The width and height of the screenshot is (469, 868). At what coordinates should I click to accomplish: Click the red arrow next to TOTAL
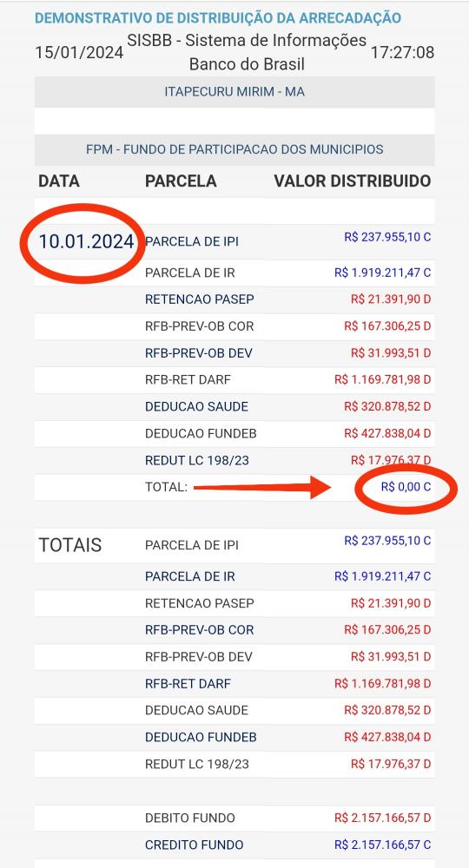pyautogui.click(x=262, y=487)
